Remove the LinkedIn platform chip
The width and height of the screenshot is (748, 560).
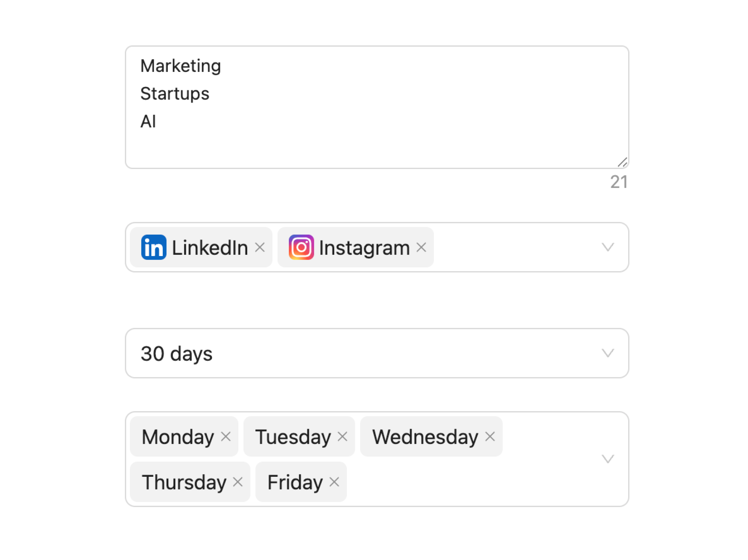[x=260, y=247]
